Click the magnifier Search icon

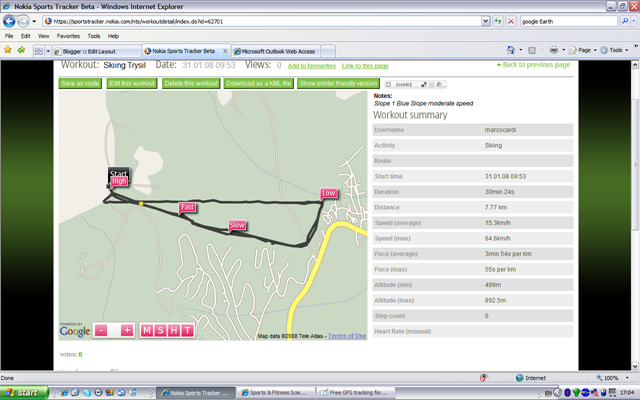tap(624, 21)
